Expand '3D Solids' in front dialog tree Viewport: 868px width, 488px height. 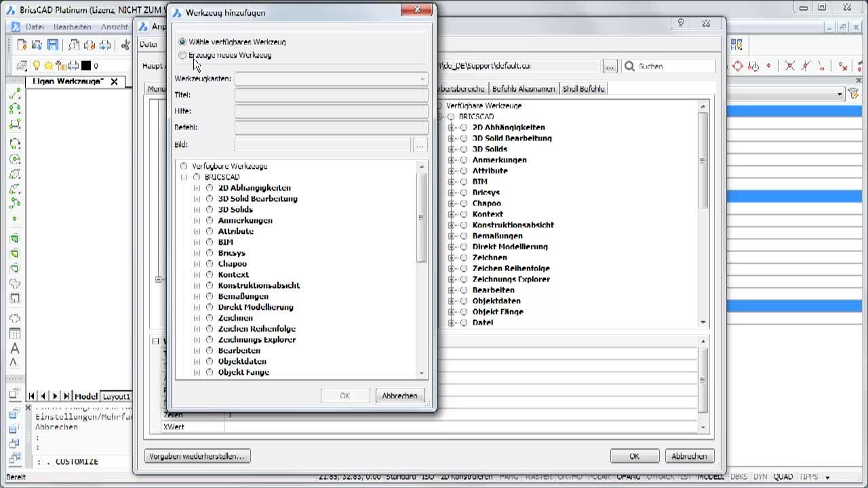click(197, 209)
